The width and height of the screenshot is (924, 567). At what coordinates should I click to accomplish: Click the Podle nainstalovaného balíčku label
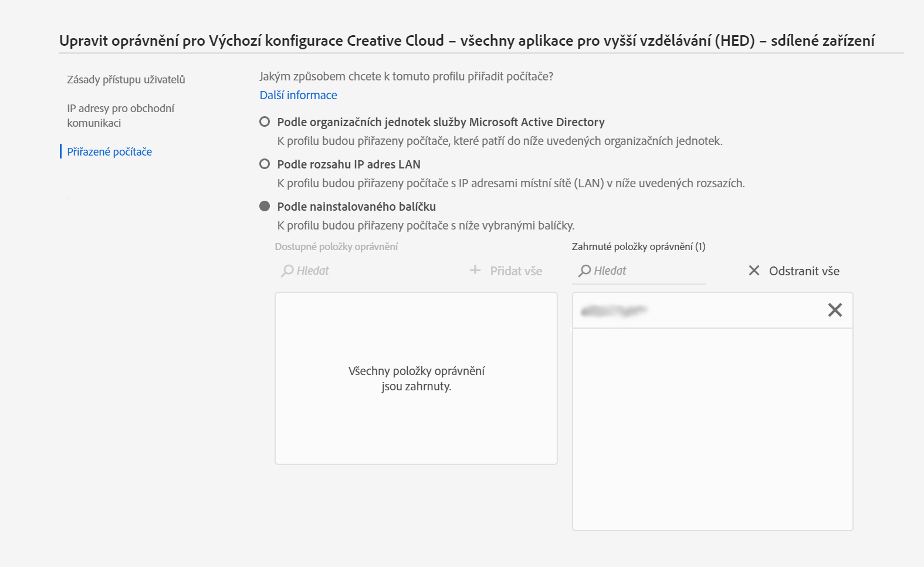pos(356,207)
